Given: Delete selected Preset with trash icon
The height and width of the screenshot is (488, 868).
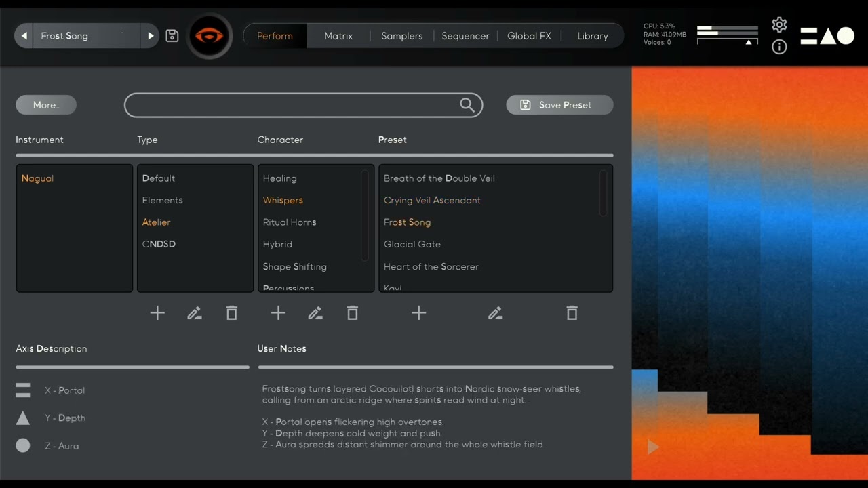Looking at the screenshot, I should tap(572, 312).
